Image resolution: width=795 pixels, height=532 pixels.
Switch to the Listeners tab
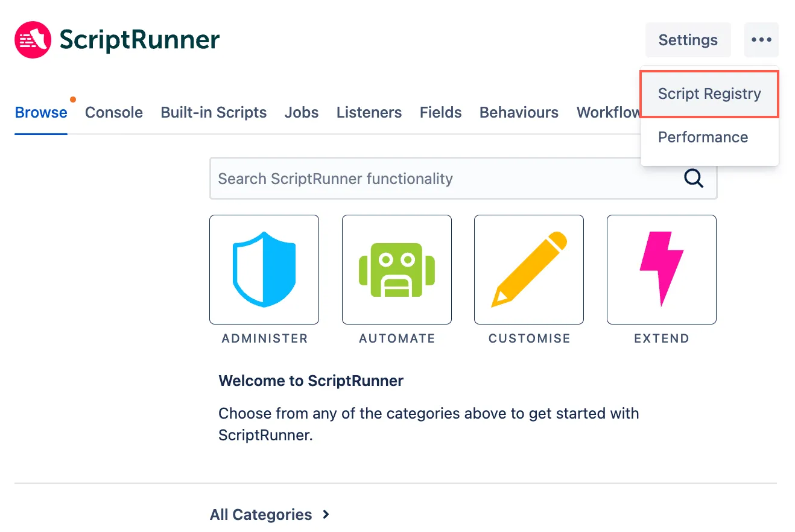[x=369, y=113]
